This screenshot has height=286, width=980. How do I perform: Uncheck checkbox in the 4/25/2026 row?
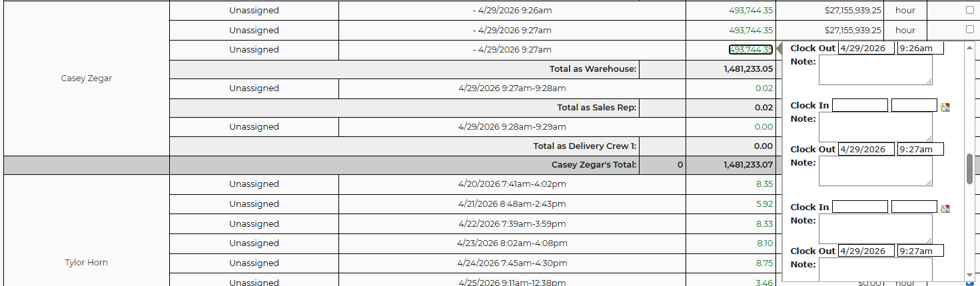point(969,283)
